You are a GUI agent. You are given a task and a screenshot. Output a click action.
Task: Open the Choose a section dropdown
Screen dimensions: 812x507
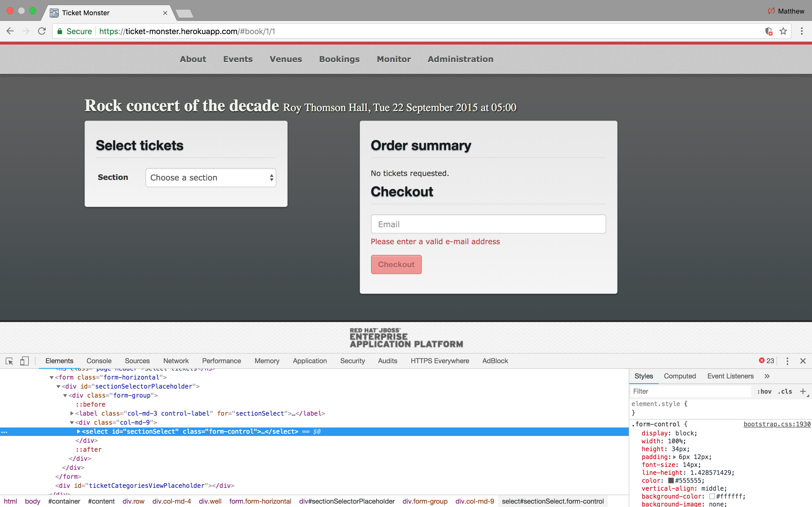click(211, 178)
